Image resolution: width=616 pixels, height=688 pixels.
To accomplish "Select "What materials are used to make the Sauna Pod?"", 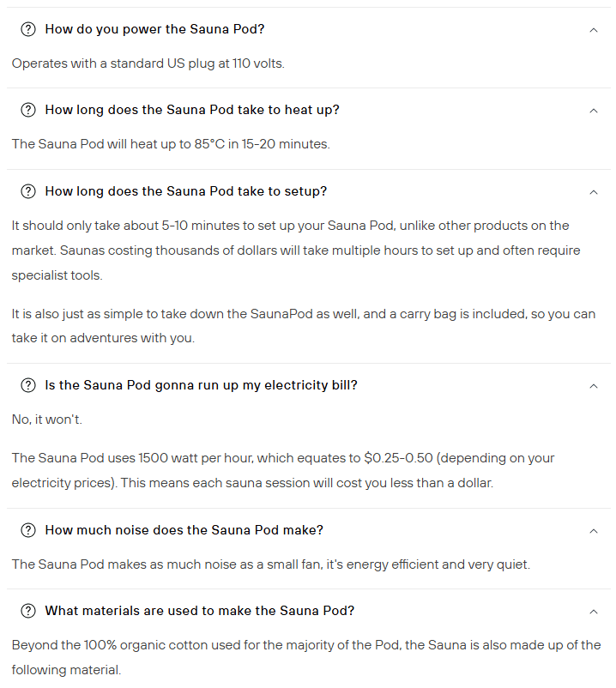I will [x=200, y=611].
